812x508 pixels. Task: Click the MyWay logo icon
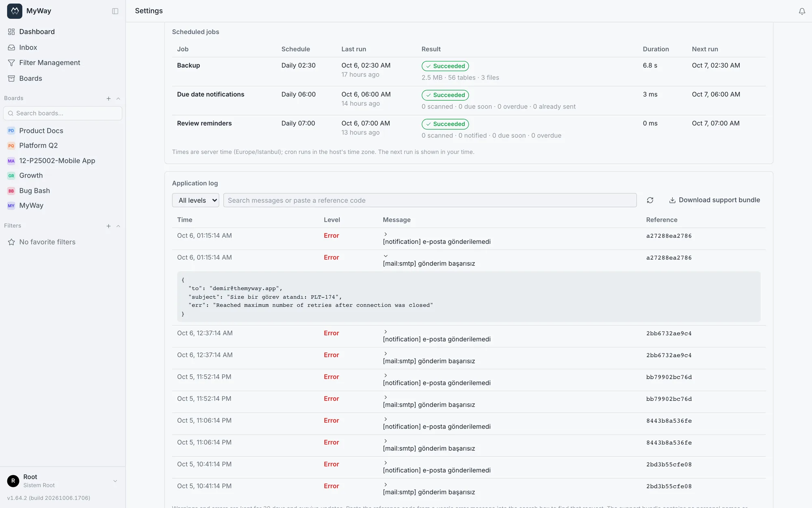[x=15, y=11]
